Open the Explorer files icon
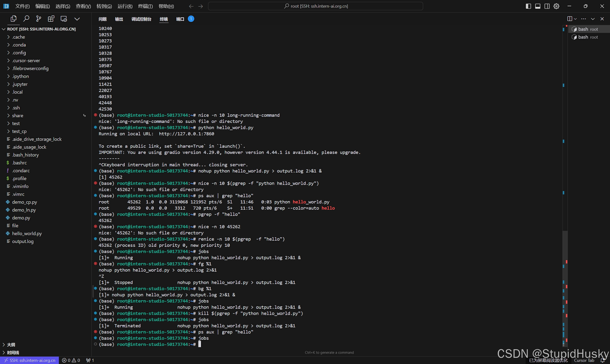This screenshot has height=364, width=610. coord(14,19)
